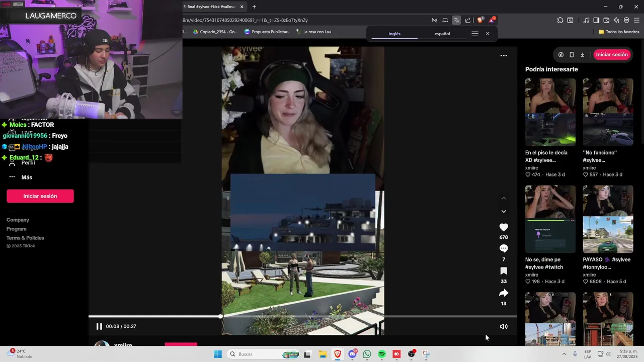Seek on the video progress bar

[303, 316]
